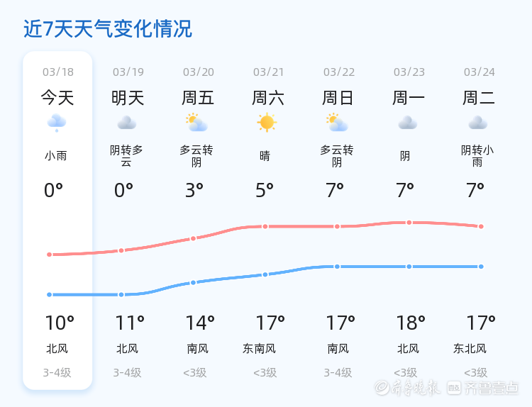Click the 近7天天气变化情况 heading
The image size is (532, 407).
tap(108, 29)
